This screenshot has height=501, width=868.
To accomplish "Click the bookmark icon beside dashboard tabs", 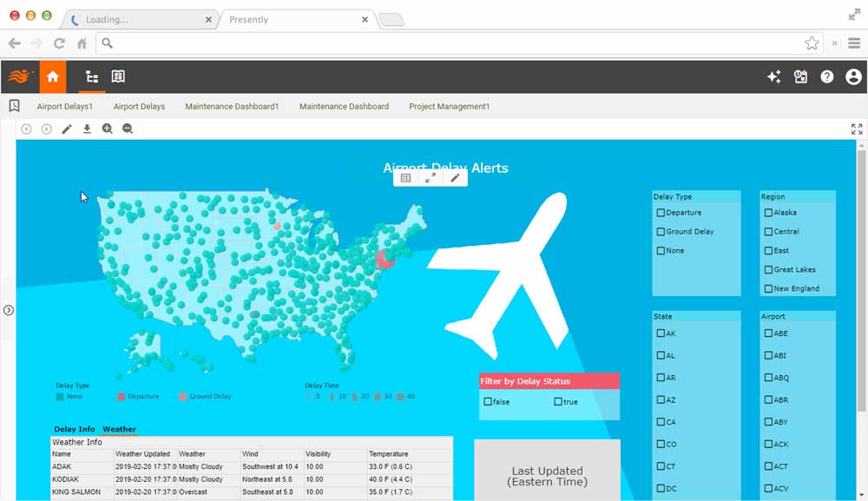I will 15,106.
